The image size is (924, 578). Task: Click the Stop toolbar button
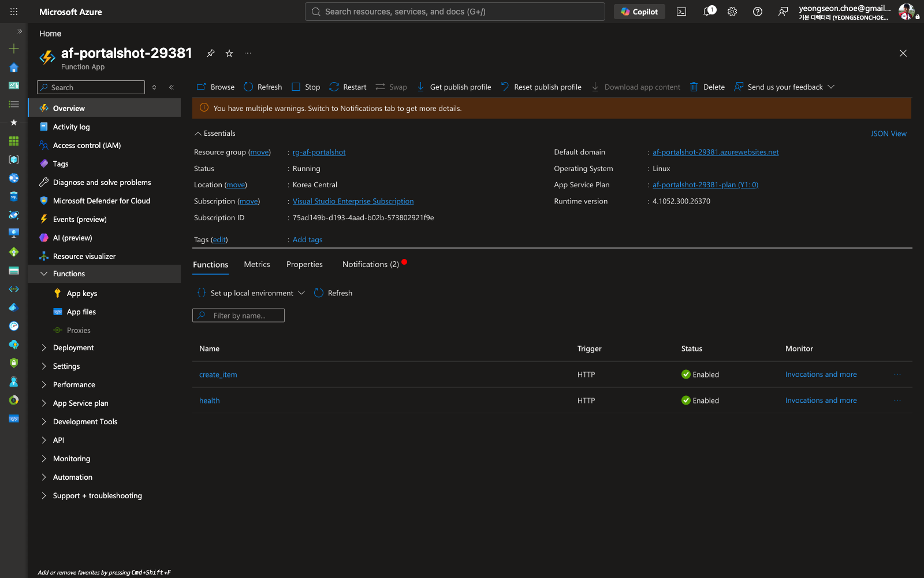click(305, 87)
